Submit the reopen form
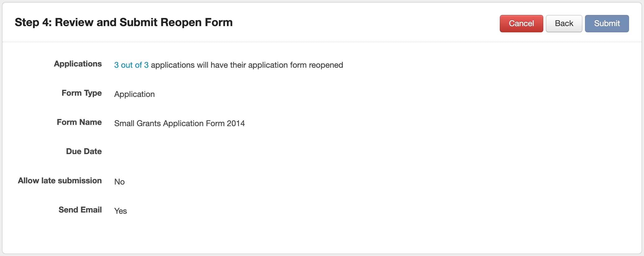The image size is (644, 256). (607, 24)
